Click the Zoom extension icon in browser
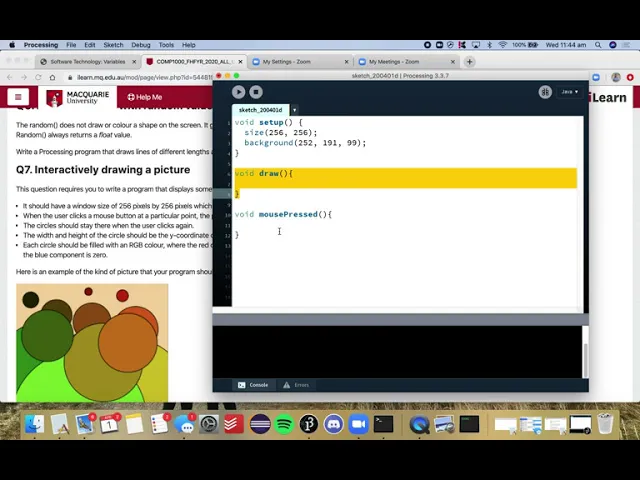The image size is (640, 480). 596,77
